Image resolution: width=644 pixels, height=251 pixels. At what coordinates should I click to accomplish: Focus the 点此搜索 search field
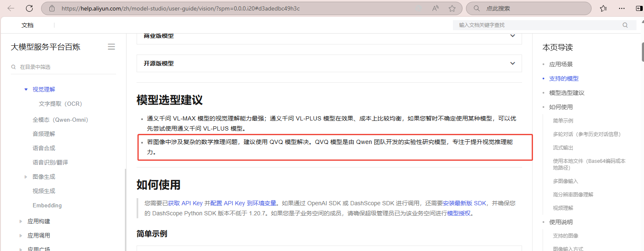click(x=529, y=8)
